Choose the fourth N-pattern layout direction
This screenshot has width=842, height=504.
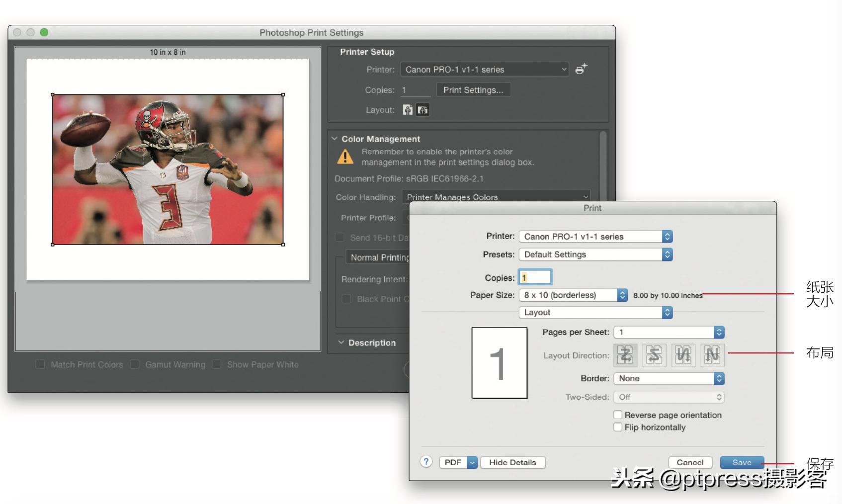pos(712,355)
